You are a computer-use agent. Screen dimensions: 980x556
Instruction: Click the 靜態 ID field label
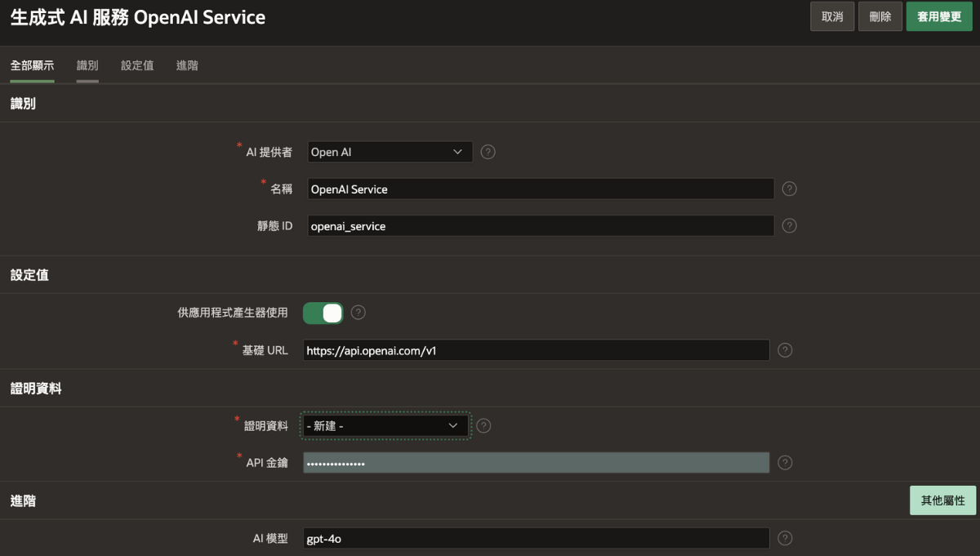(274, 225)
